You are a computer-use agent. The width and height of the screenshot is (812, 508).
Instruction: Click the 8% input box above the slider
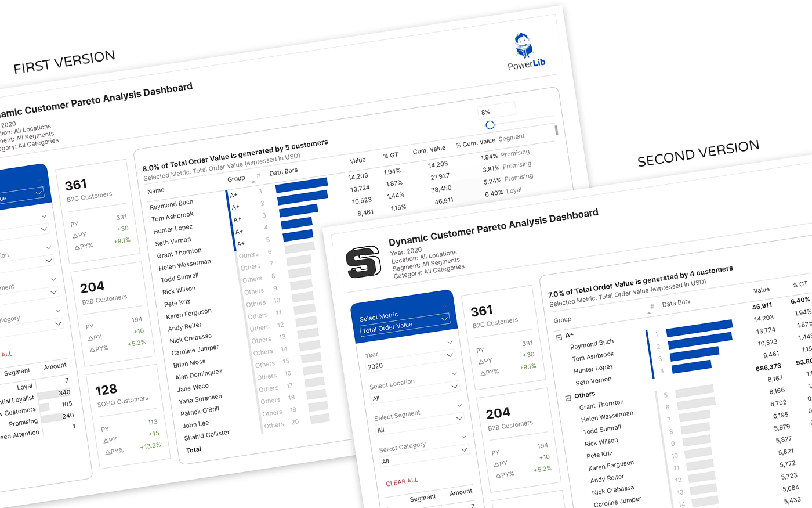496,110
